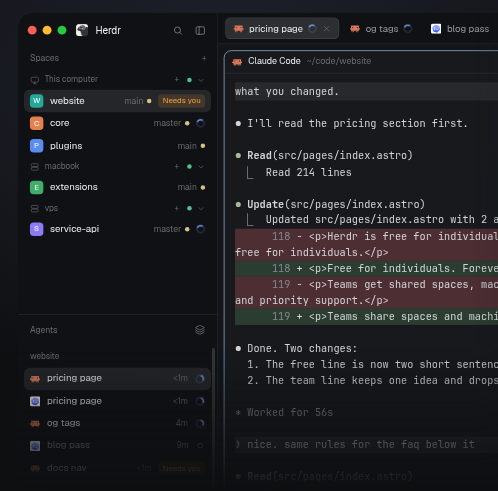Collapse the vps group chevron
Viewport: 498px width, 491px height.
tap(201, 209)
